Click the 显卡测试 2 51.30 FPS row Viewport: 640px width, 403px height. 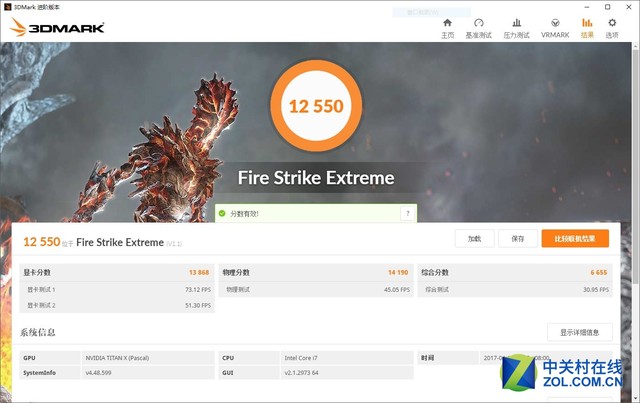click(117, 305)
